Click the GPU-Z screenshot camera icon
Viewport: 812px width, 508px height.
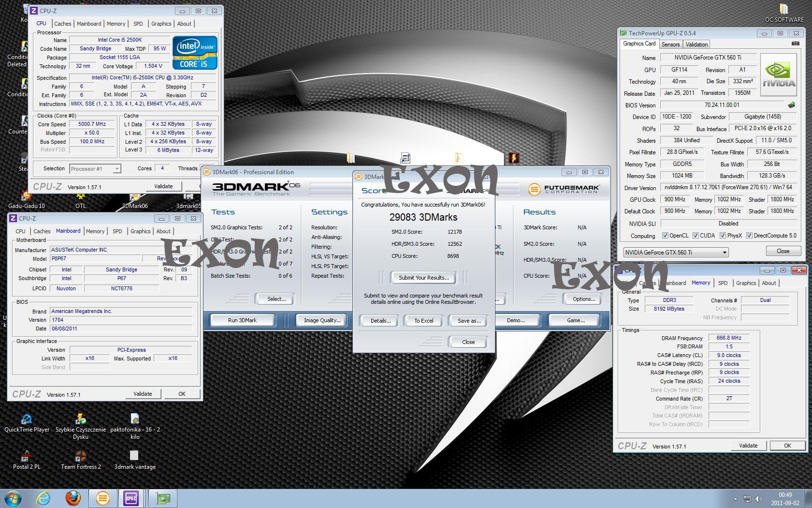pos(795,44)
